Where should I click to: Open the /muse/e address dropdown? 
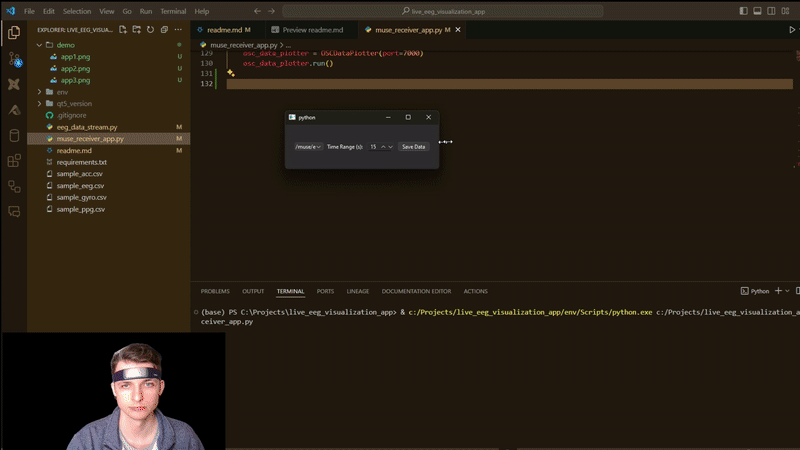coord(307,147)
